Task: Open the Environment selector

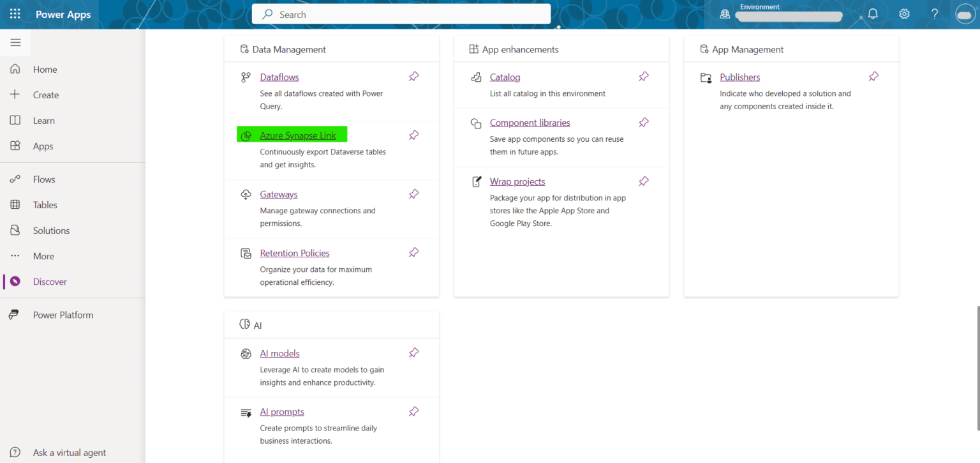Action: coord(789,16)
